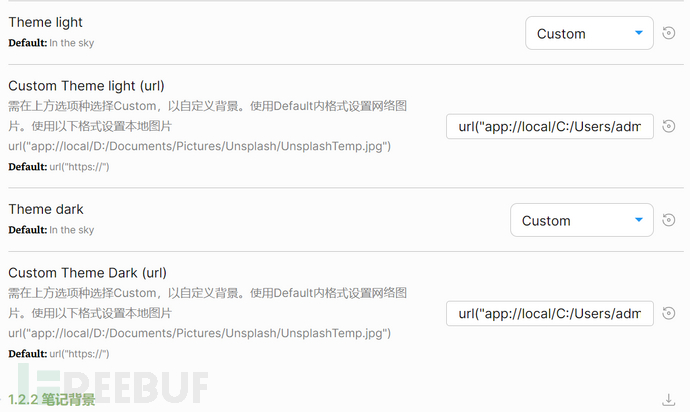The image size is (690, 412).
Task: Reset the Theme light setting to default
Action: (x=669, y=33)
